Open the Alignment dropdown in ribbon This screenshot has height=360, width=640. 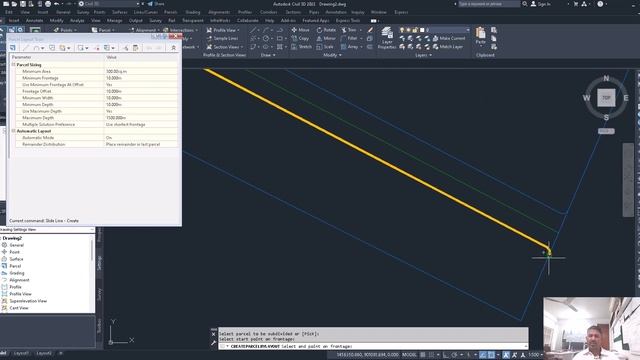coord(144,30)
